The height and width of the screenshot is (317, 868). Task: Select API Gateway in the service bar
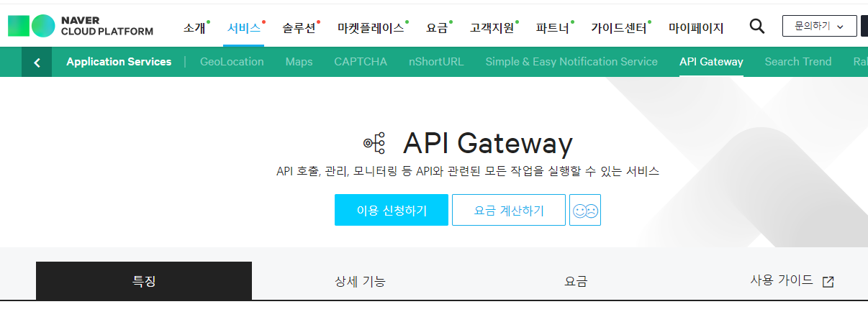coord(711,62)
